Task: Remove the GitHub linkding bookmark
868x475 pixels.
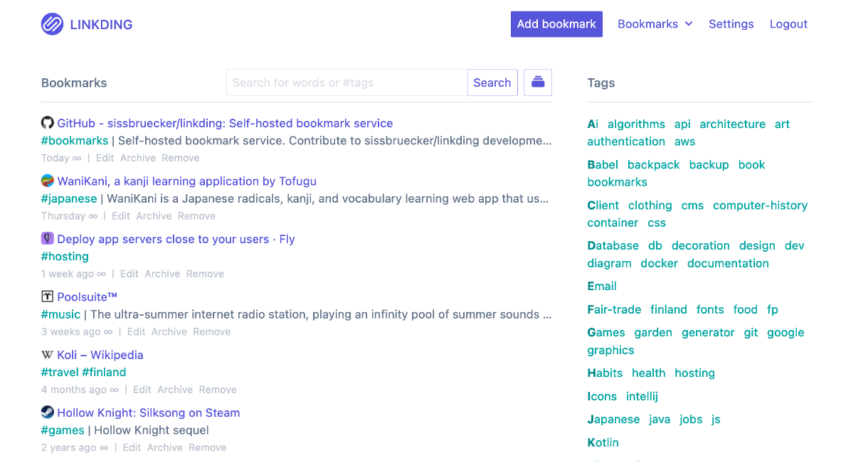Action: [x=181, y=158]
